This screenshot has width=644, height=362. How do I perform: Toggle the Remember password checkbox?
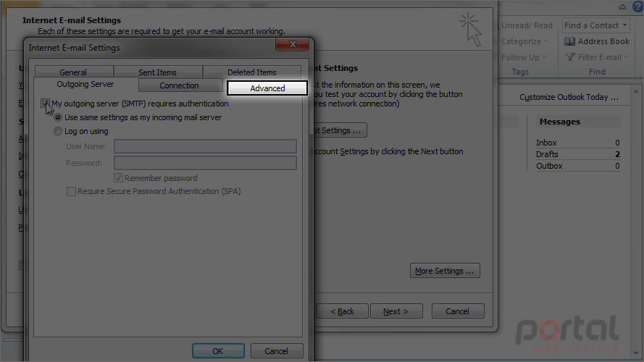click(x=118, y=177)
